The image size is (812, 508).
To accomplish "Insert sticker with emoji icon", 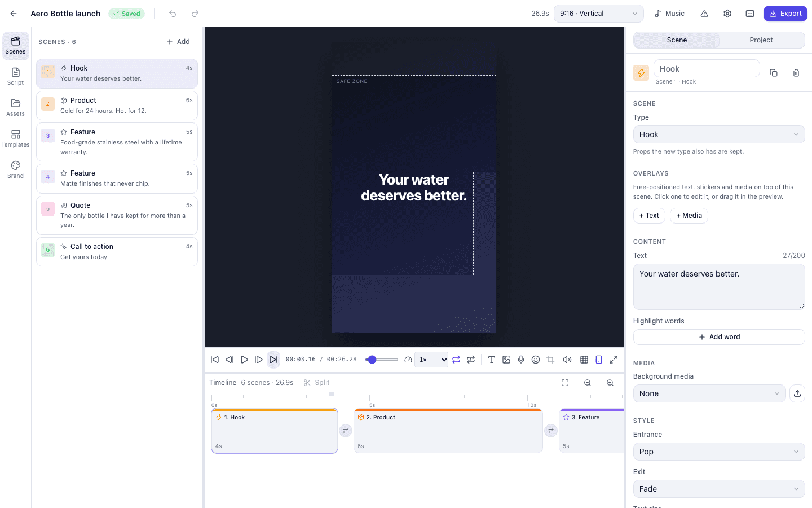I will point(536,360).
